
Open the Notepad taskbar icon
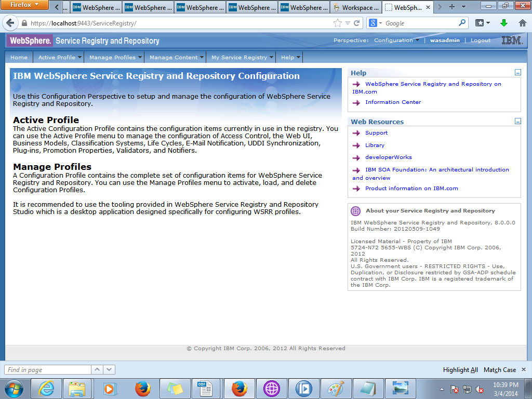[x=368, y=389]
